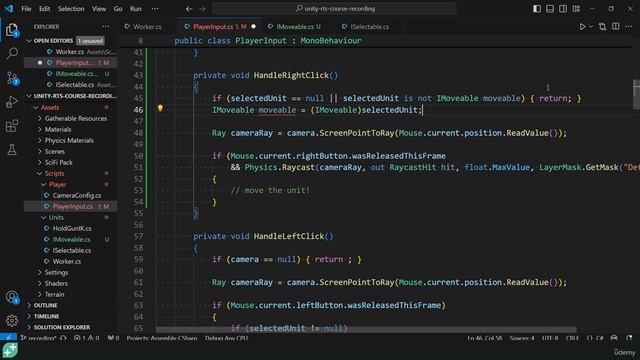Open notifications bell in status bar
Image resolution: width=640 pixels, height=360 pixels.
coord(629,338)
